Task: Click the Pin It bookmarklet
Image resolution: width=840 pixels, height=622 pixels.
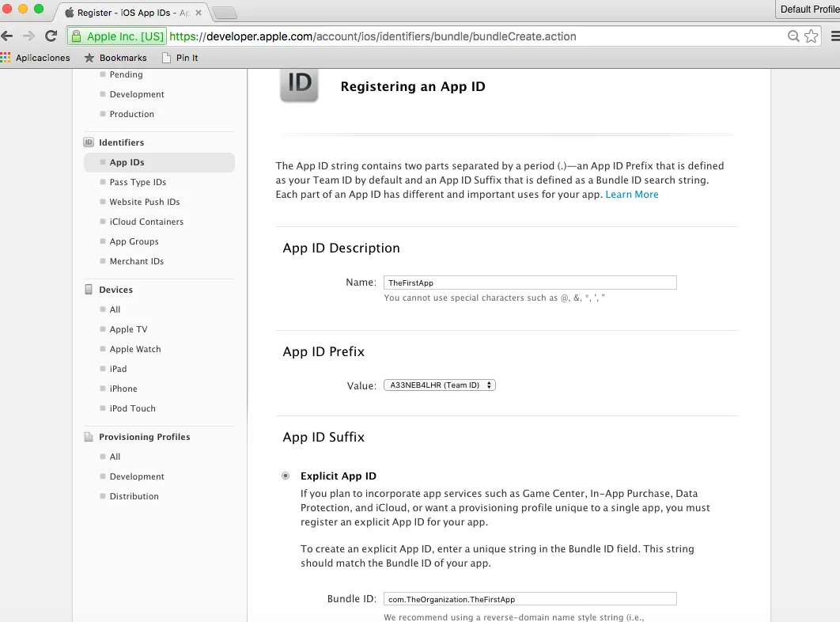Action: [x=180, y=58]
